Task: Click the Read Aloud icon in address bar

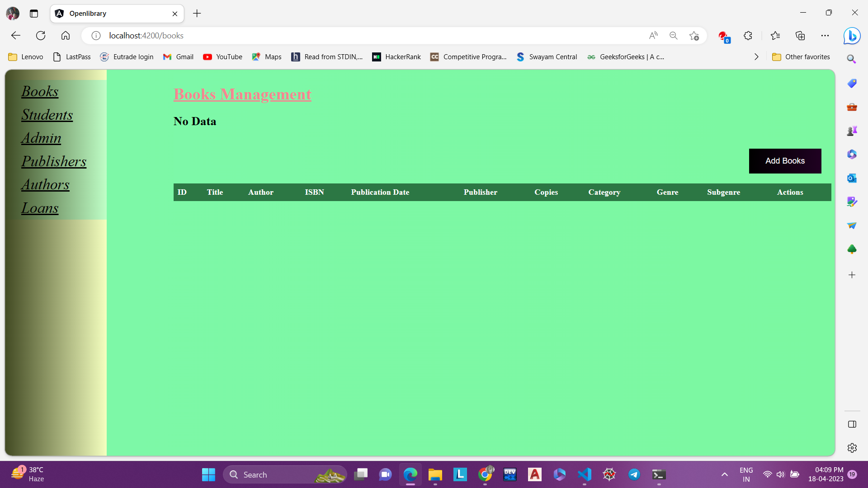Action: click(x=653, y=36)
